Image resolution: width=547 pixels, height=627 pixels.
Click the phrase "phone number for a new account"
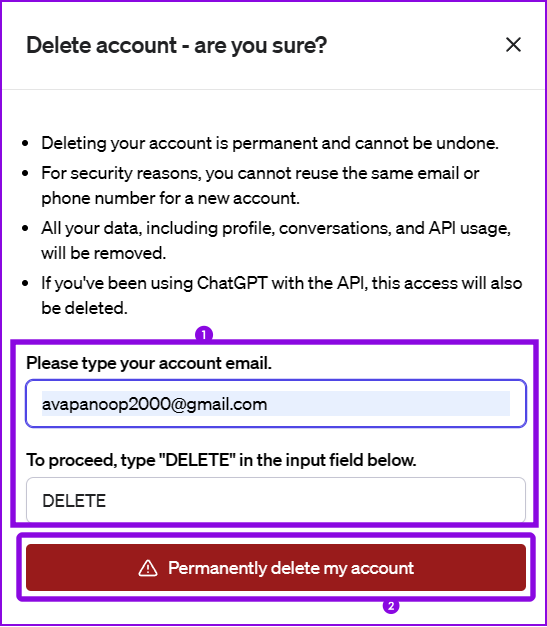coord(170,198)
